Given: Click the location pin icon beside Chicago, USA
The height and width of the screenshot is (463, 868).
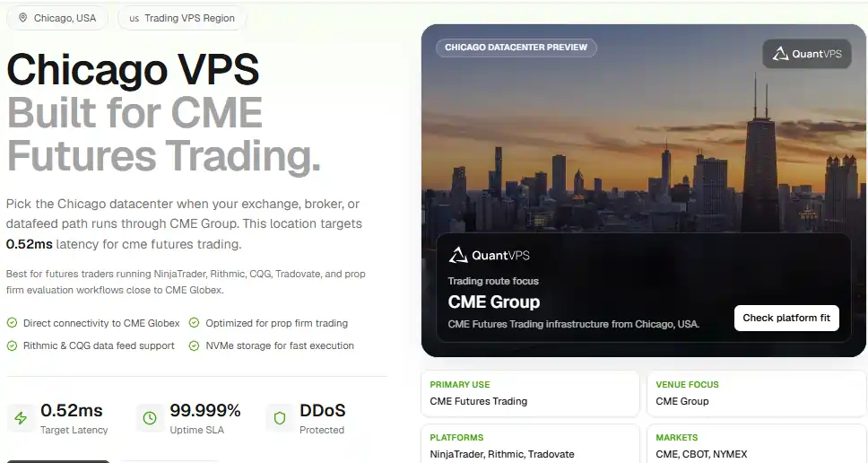Looking at the screenshot, I should (22, 18).
